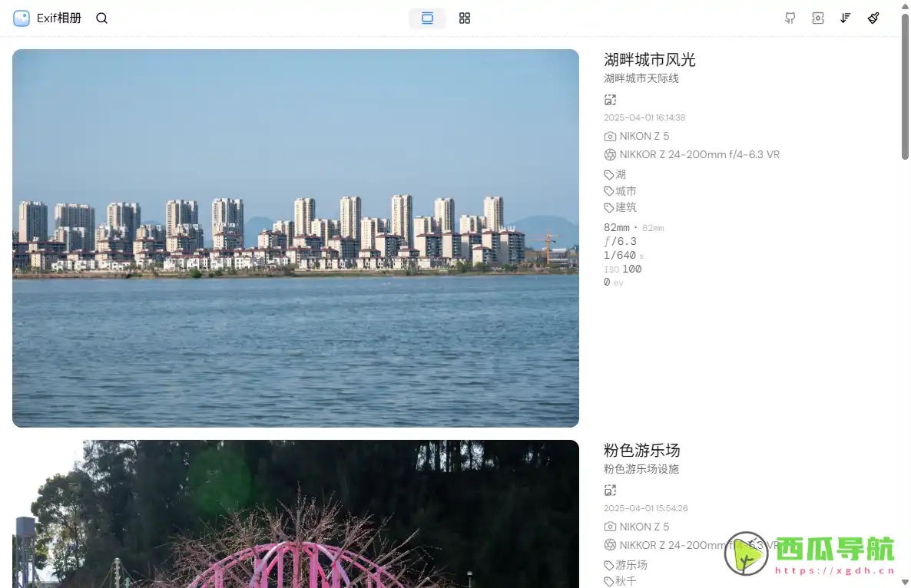Open the GitHub icon in header

[x=790, y=18]
